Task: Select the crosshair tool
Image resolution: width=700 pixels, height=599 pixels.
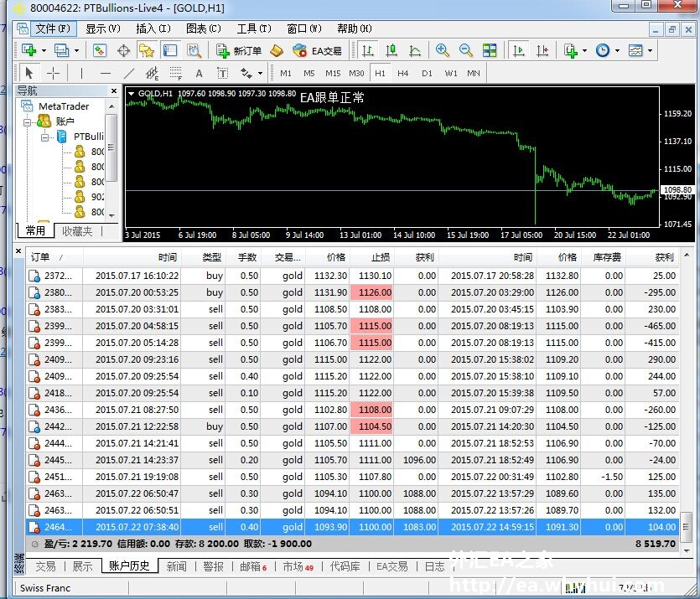Action: (x=53, y=73)
